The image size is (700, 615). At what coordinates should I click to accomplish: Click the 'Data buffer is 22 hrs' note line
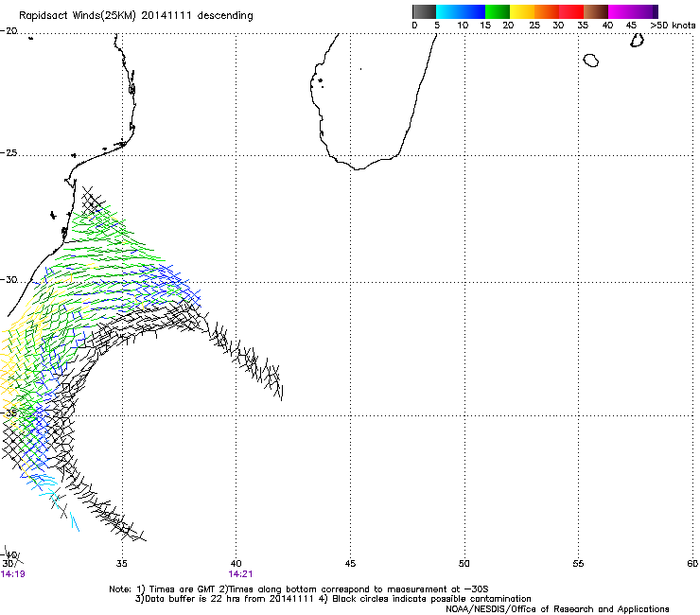click(x=333, y=599)
